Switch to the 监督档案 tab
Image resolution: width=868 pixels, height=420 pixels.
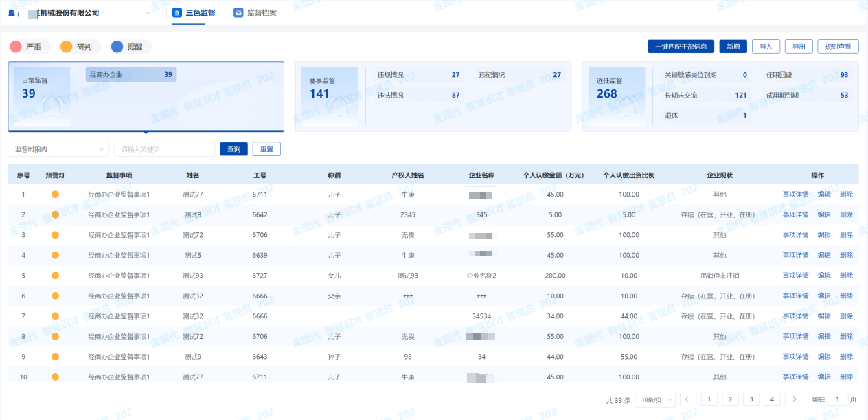[x=262, y=12]
